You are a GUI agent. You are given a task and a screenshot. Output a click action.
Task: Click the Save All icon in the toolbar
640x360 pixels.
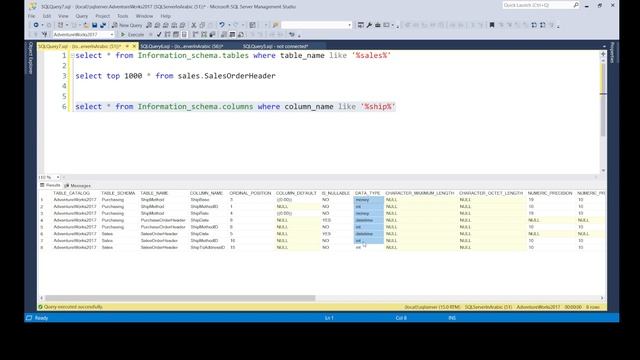[103, 25]
